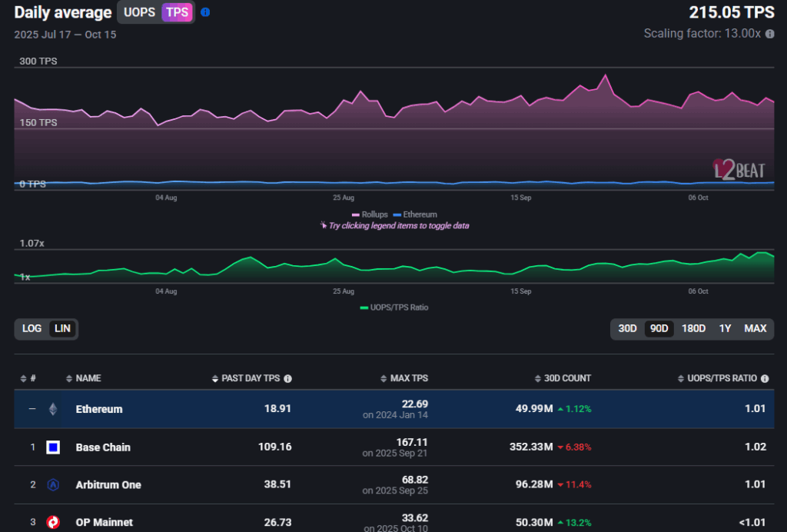Viewport: 787px width, 532px height.
Task: Sort the table by PAST DAY TPS
Action: point(246,378)
